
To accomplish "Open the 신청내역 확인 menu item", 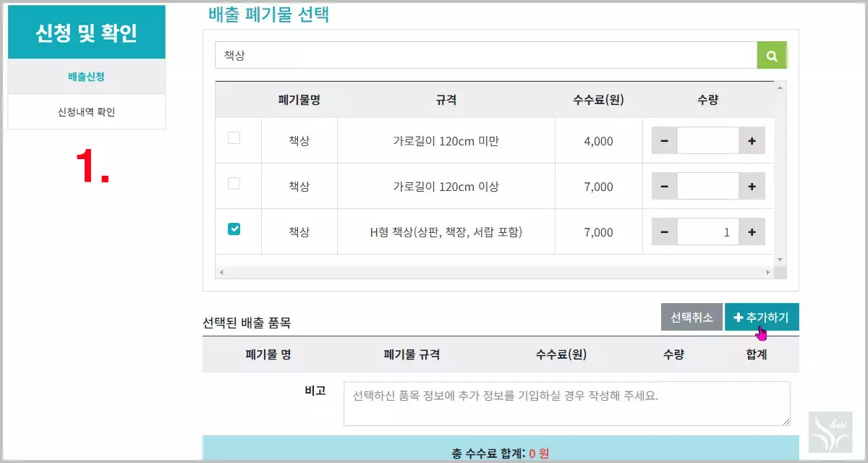I will coord(86,112).
